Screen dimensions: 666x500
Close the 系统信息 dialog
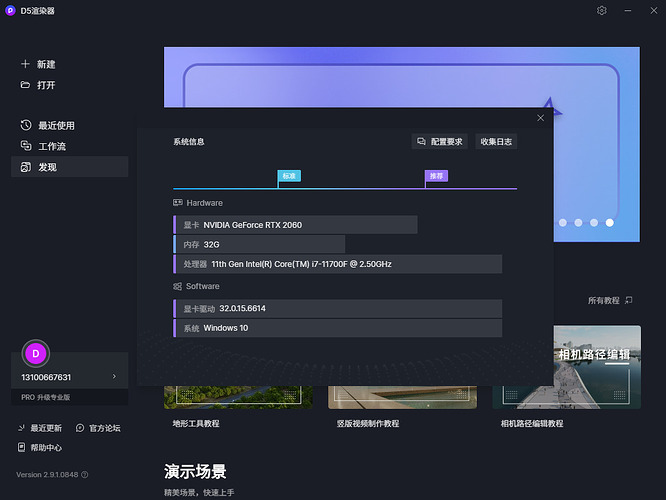coord(541,118)
